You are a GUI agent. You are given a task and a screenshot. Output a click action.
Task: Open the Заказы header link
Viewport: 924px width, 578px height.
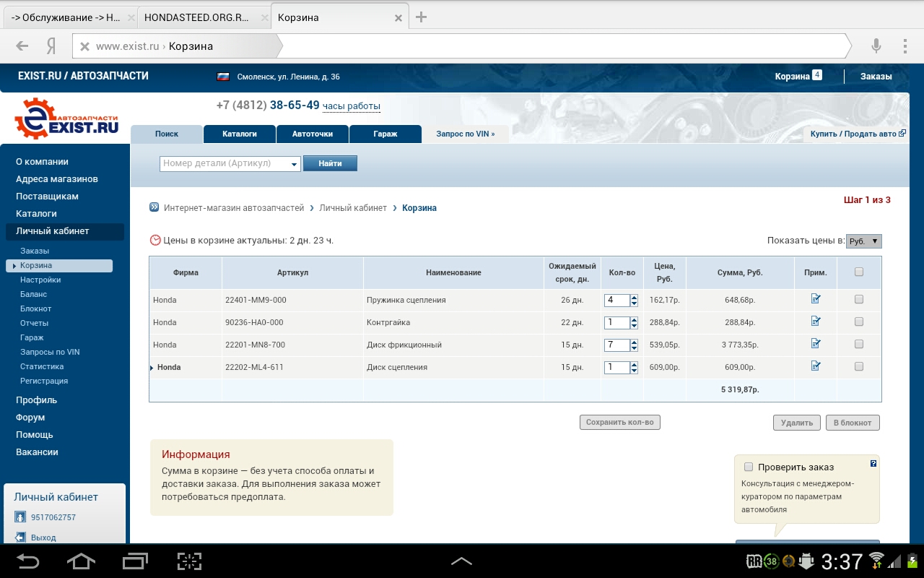876,77
